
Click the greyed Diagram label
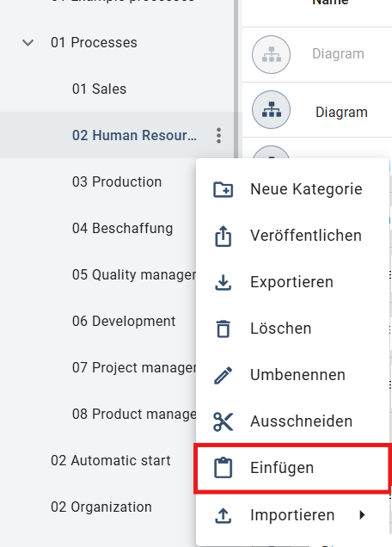point(338,53)
